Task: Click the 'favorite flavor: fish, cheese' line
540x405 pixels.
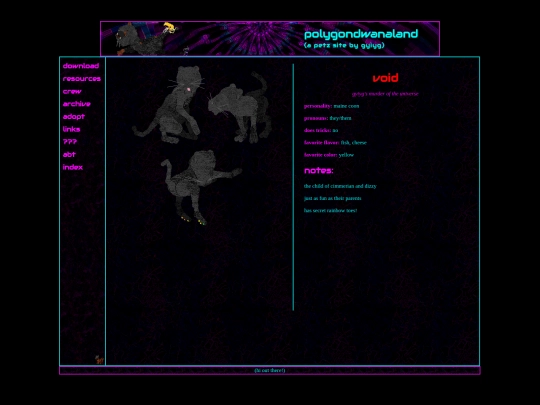Action: click(x=335, y=143)
